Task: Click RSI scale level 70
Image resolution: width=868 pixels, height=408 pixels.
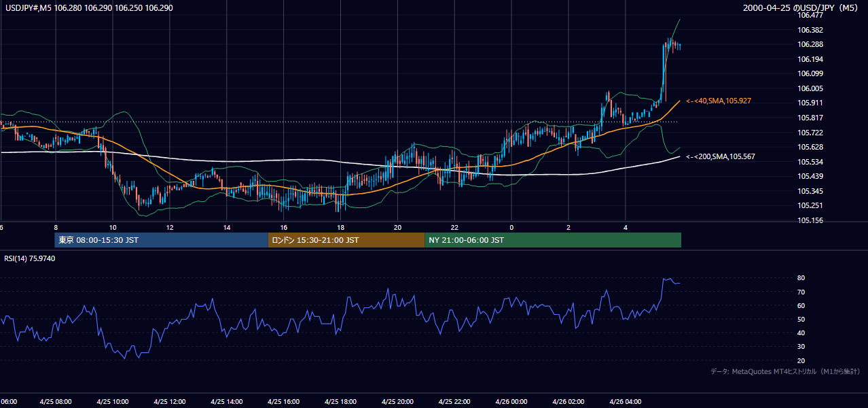Action: [x=801, y=292]
